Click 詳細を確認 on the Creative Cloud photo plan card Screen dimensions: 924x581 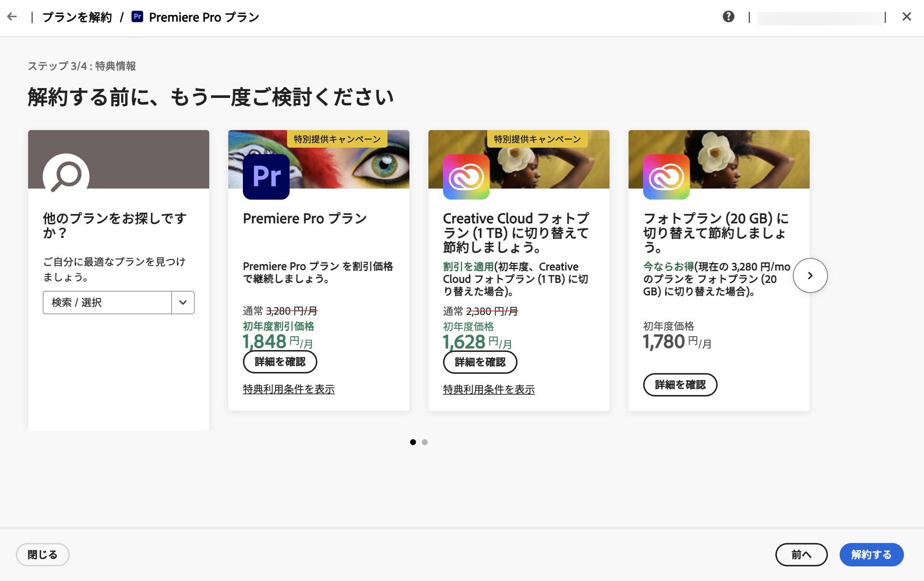tap(480, 362)
